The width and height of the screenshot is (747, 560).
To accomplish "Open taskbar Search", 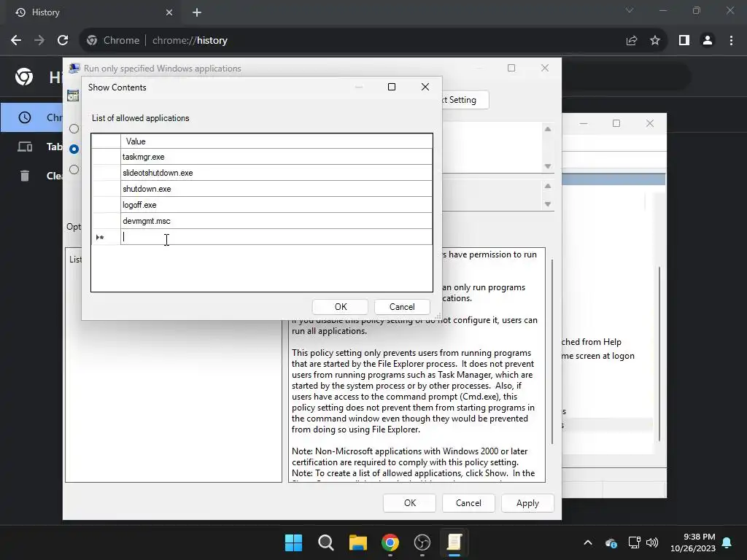I will 326,542.
